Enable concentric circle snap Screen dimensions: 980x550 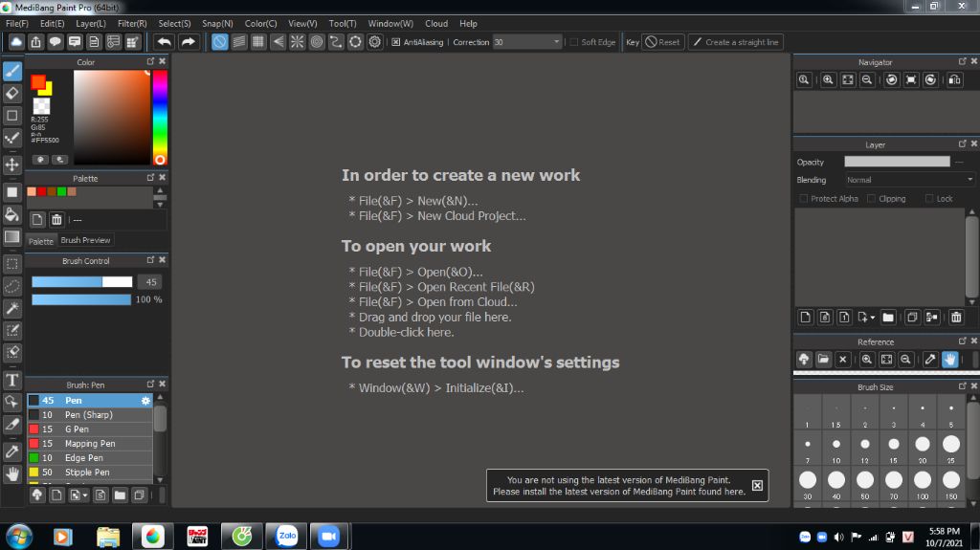point(316,42)
